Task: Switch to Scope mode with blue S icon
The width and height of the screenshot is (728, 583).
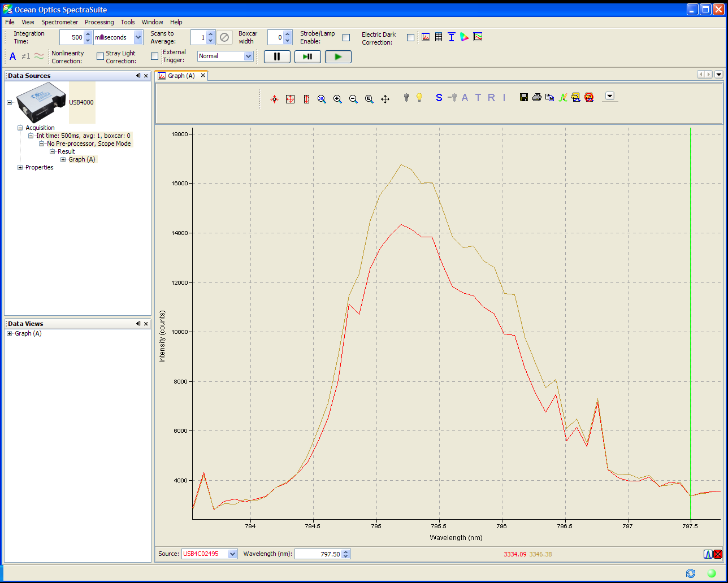Action: (439, 98)
